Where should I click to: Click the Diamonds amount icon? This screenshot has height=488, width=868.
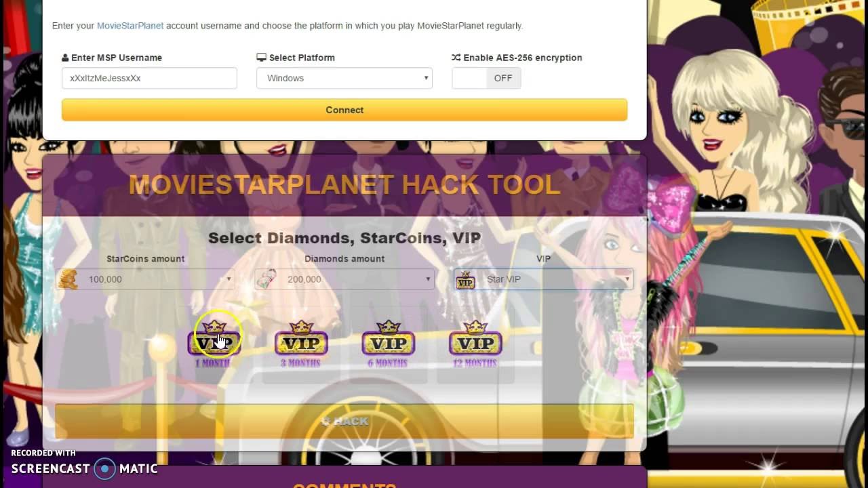tap(267, 279)
